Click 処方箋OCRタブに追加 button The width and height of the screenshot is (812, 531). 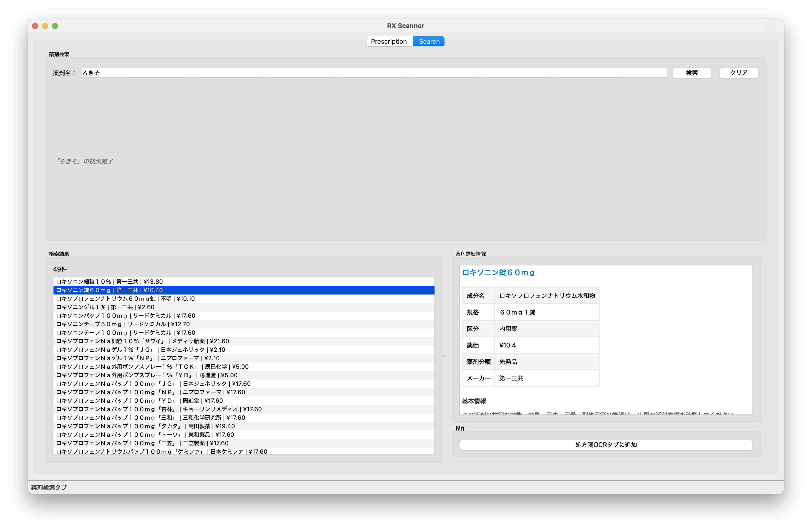click(x=605, y=445)
